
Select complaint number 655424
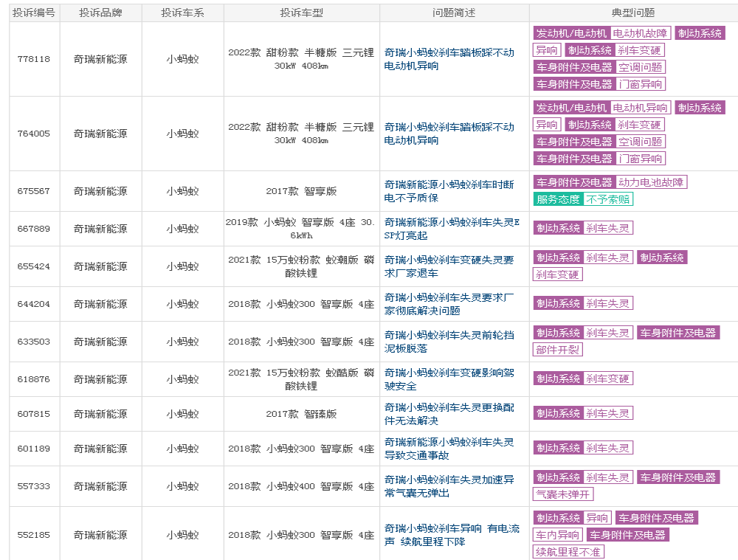[x=34, y=266]
